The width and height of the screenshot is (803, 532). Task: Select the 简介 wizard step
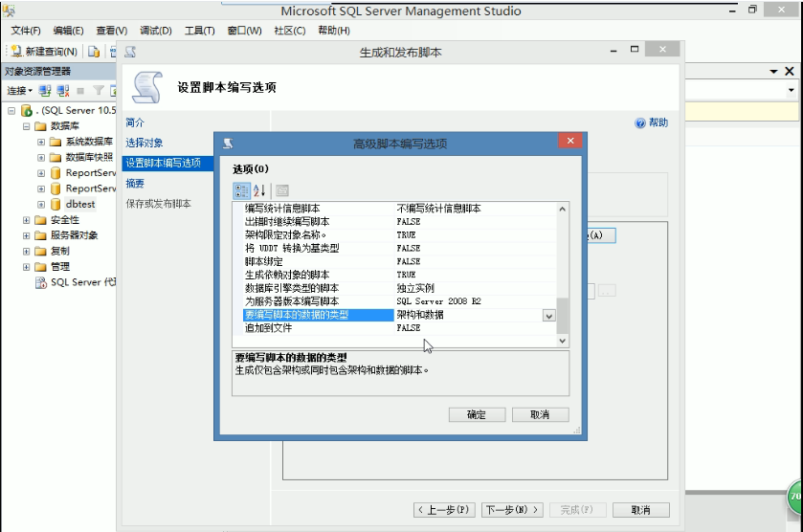click(x=135, y=122)
